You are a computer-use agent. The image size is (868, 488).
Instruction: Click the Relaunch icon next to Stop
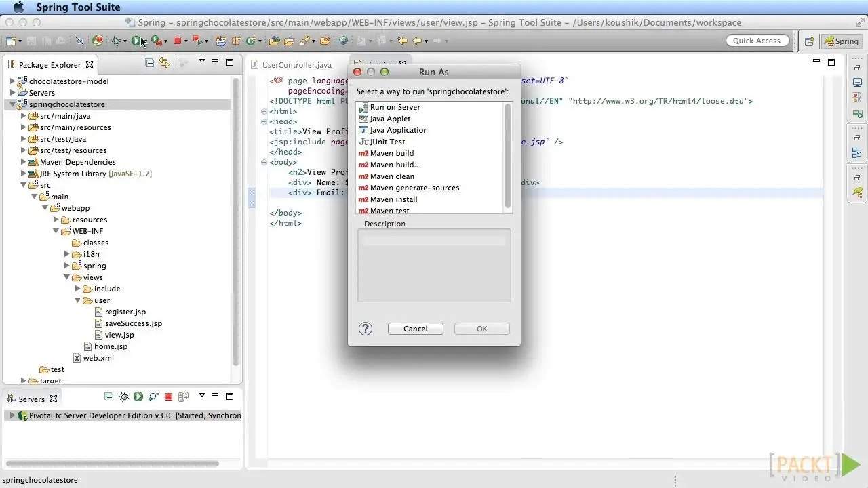coord(197,41)
